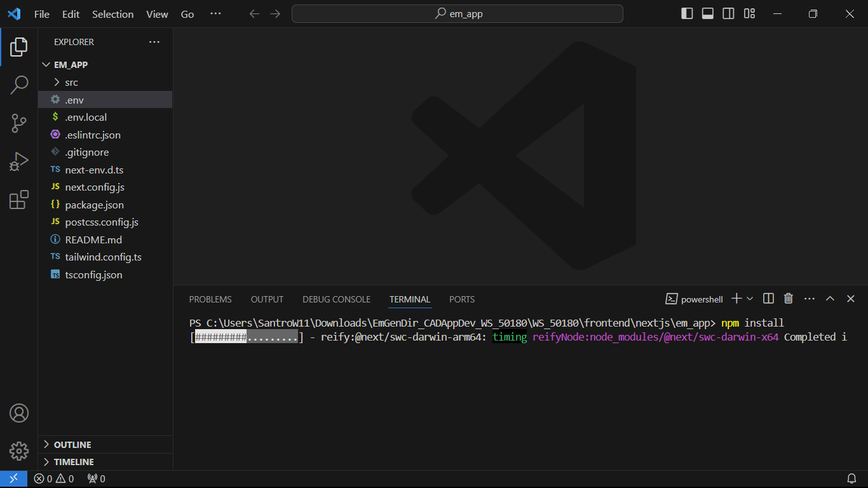This screenshot has width=868, height=488.
Task: Switch to the PORTS tab
Action: 462,299
